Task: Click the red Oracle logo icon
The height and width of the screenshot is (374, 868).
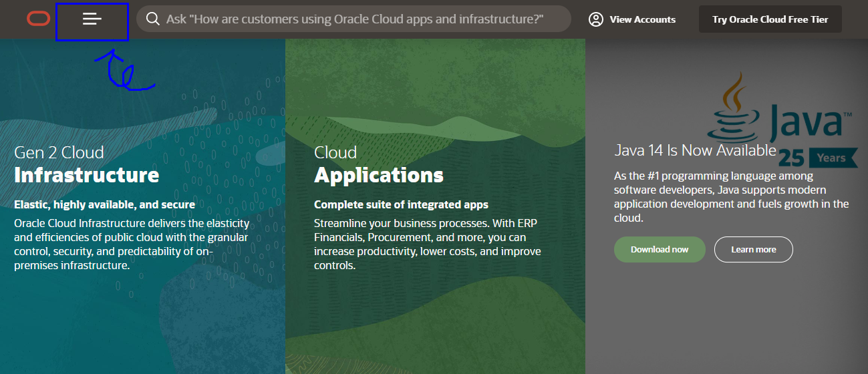Action: pos(38,19)
